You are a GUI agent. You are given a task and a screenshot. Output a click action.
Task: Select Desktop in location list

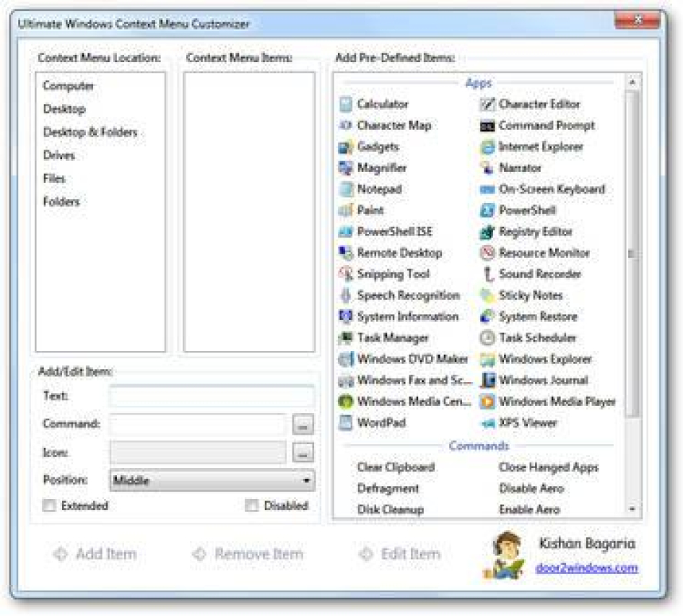click(64, 109)
